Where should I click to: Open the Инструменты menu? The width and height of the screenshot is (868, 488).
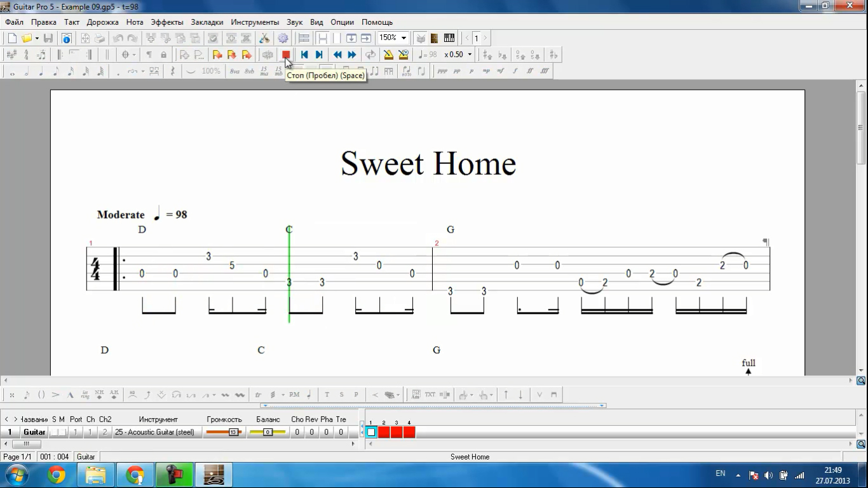[255, 22]
